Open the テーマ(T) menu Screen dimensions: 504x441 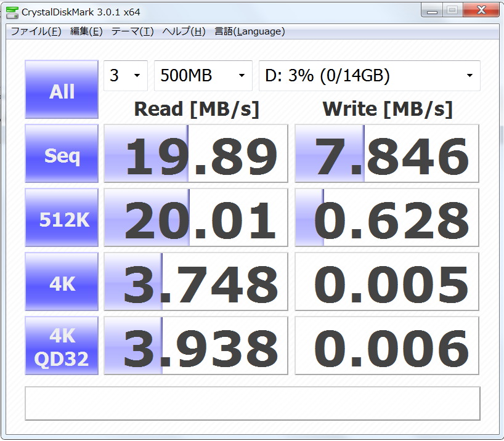[x=132, y=31]
